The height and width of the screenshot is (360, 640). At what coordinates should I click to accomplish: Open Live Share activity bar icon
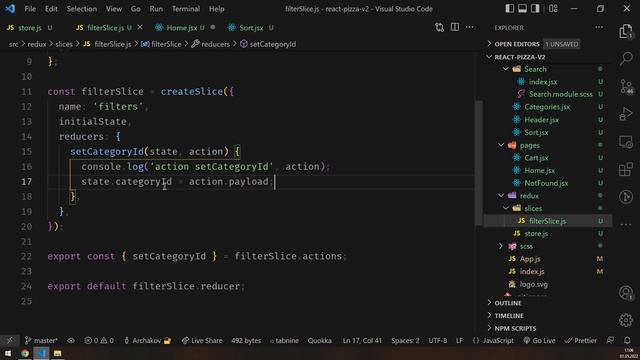click(626, 197)
